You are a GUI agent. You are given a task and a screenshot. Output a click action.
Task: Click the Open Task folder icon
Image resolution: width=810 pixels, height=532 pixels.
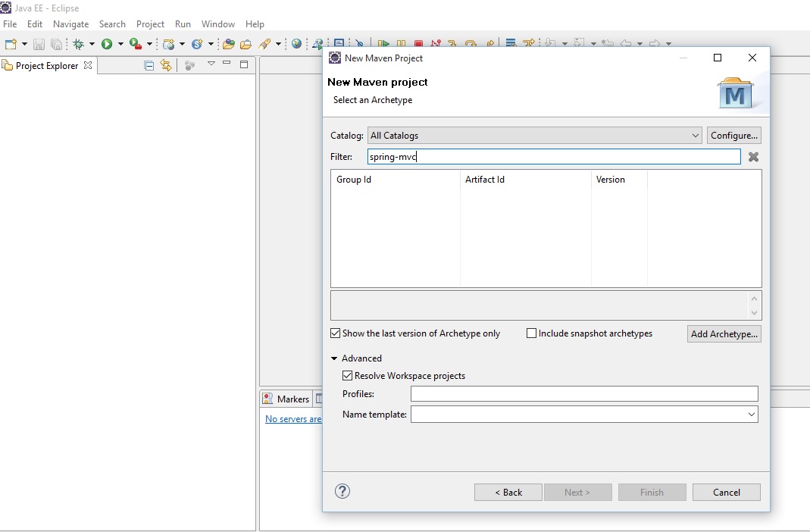point(246,44)
